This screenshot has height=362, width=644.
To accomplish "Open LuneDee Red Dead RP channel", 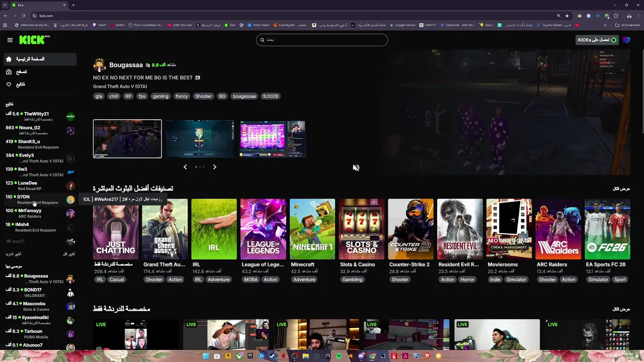I will point(40,186).
